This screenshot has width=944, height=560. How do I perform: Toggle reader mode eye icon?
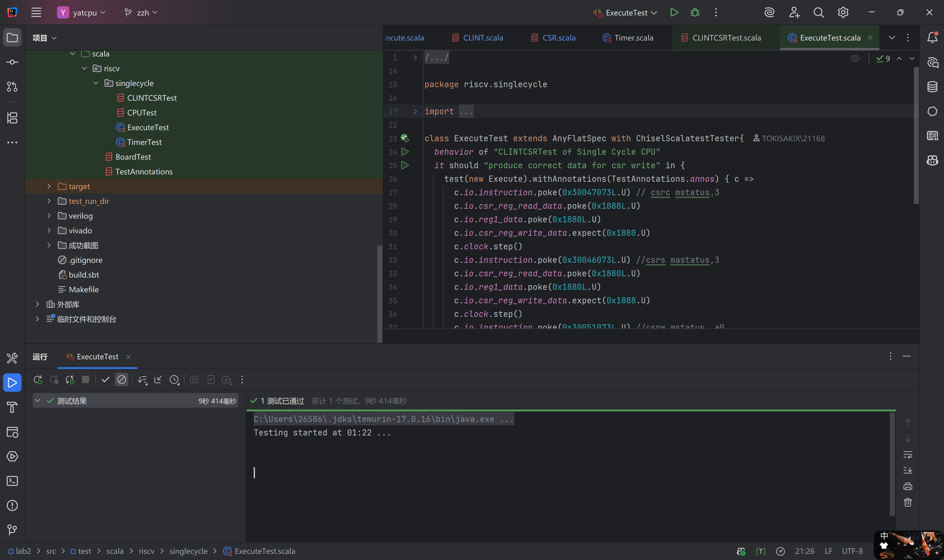[x=855, y=58]
